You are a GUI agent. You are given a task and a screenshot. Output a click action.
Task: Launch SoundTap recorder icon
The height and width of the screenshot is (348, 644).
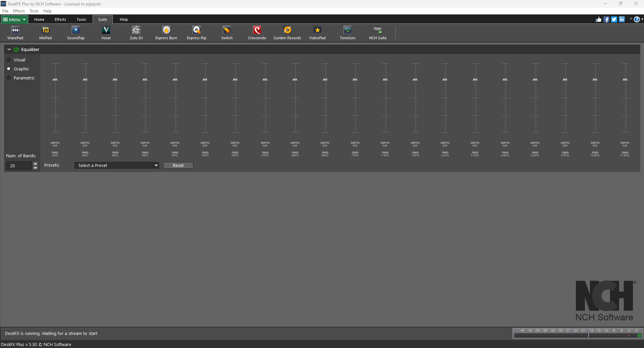tap(76, 33)
